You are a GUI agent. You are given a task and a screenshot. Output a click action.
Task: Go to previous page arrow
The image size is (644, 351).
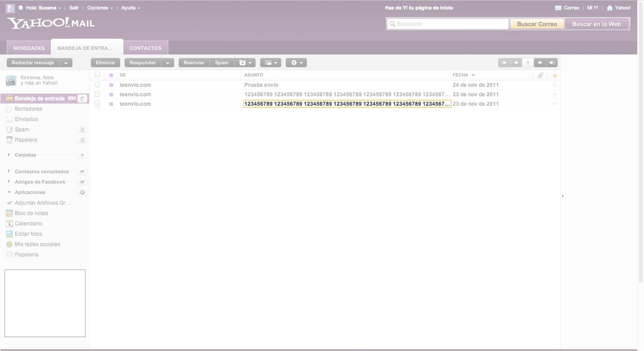click(516, 63)
